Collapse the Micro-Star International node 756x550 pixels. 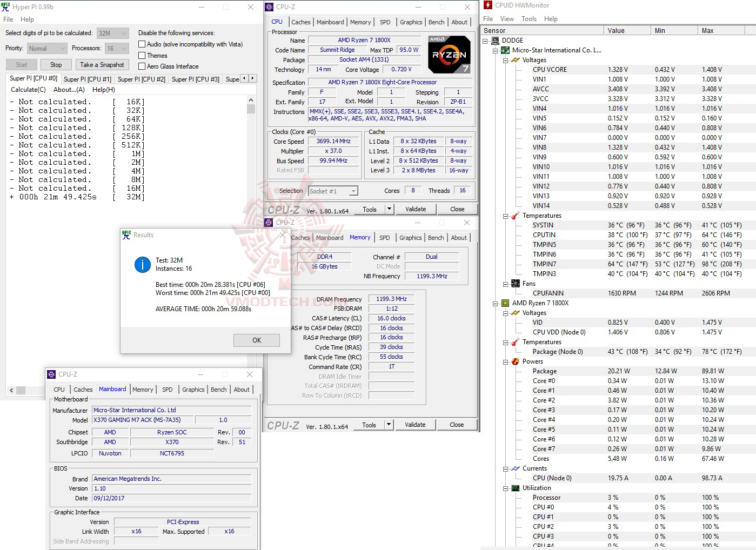[496, 50]
